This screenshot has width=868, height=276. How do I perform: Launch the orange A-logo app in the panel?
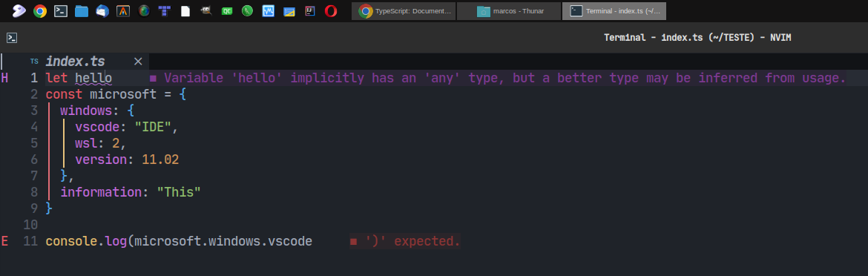pyautogui.click(x=123, y=11)
